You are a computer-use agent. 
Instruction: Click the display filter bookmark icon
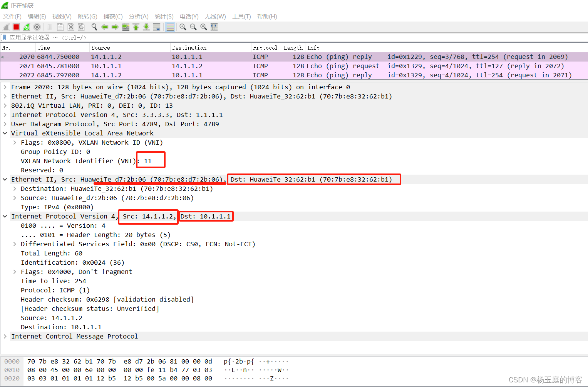pos(4,37)
